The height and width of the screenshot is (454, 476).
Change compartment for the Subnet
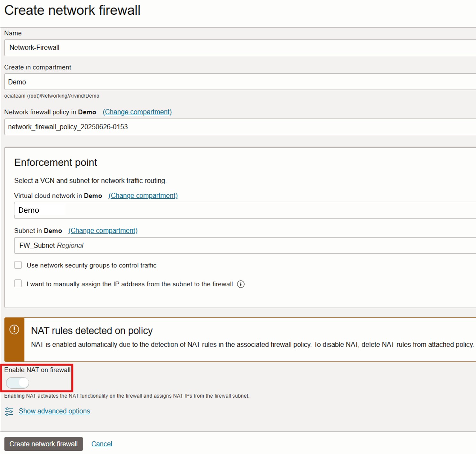(x=103, y=231)
